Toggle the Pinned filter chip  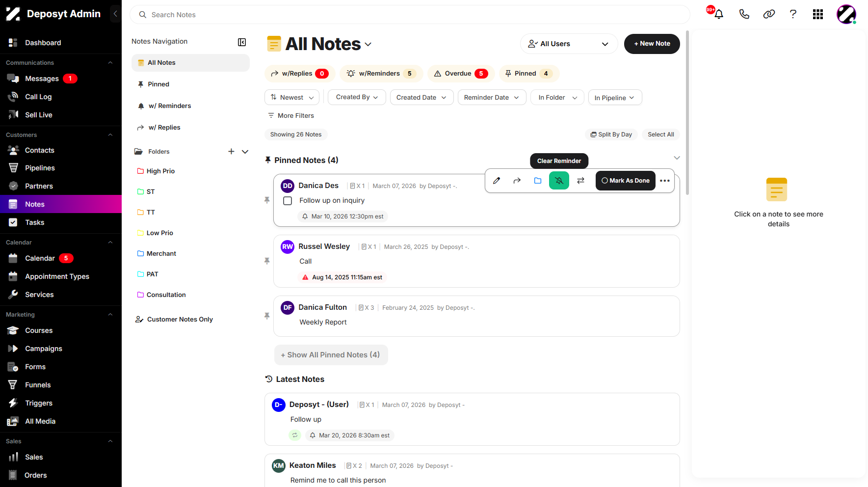pos(529,74)
